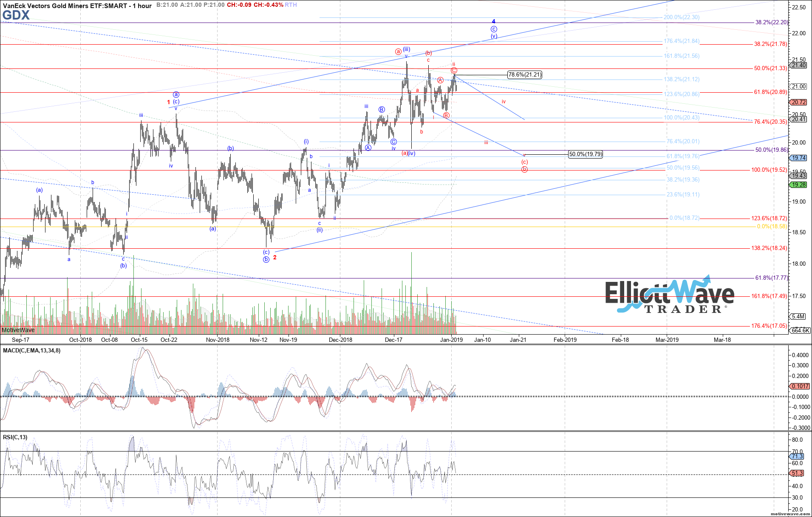
Task: Click the RSI value tag 51.3
Action: point(798,473)
